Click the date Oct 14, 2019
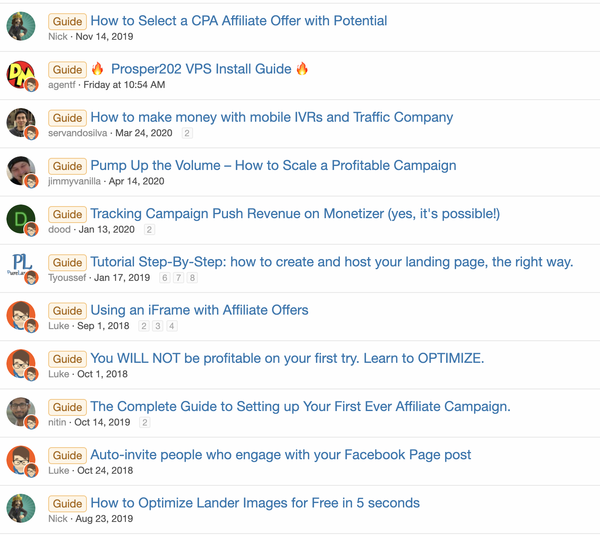The height and width of the screenshot is (536, 600). pyautogui.click(x=102, y=422)
